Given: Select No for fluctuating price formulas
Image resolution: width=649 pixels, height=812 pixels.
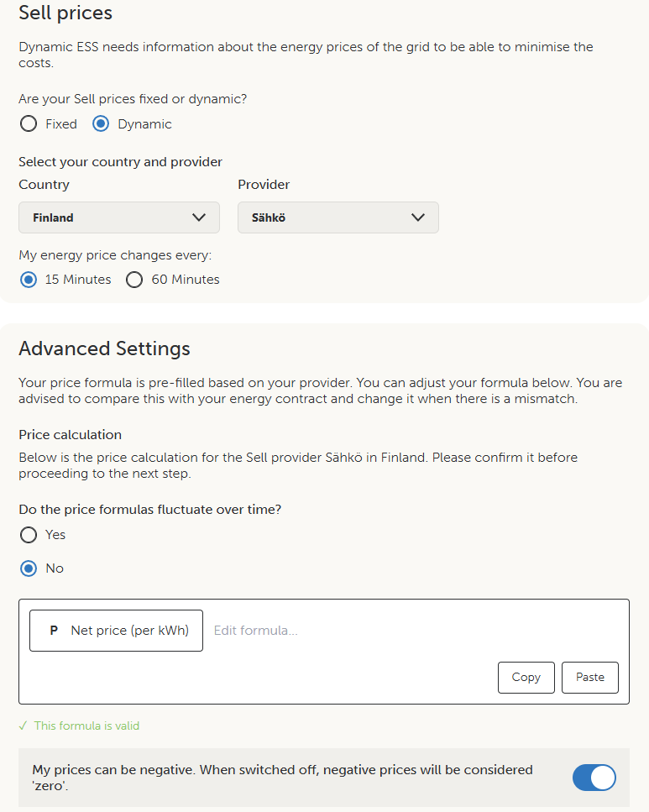Looking at the screenshot, I should [29, 568].
